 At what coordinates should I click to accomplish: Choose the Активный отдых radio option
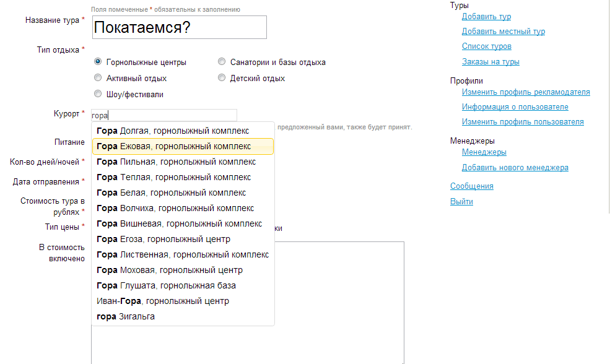coord(98,78)
